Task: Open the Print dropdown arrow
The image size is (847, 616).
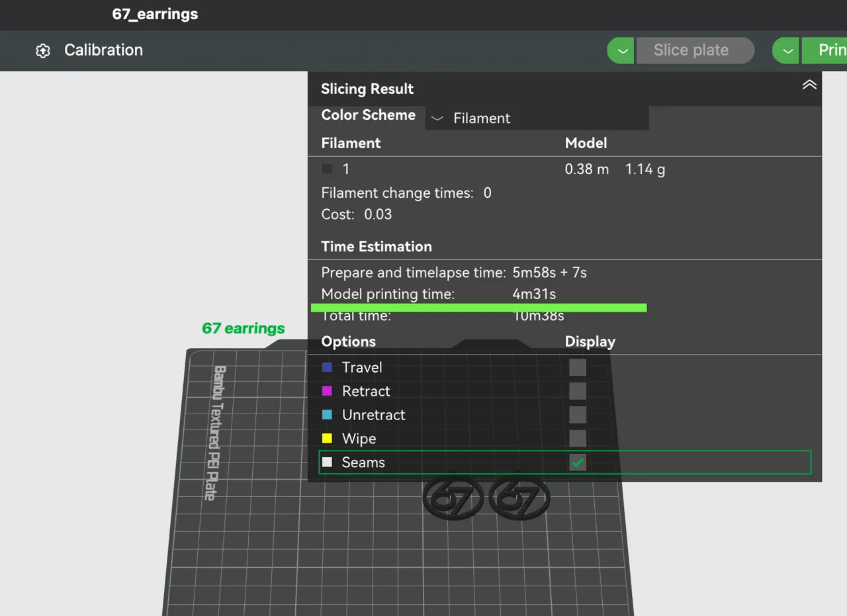Action: 787,50
